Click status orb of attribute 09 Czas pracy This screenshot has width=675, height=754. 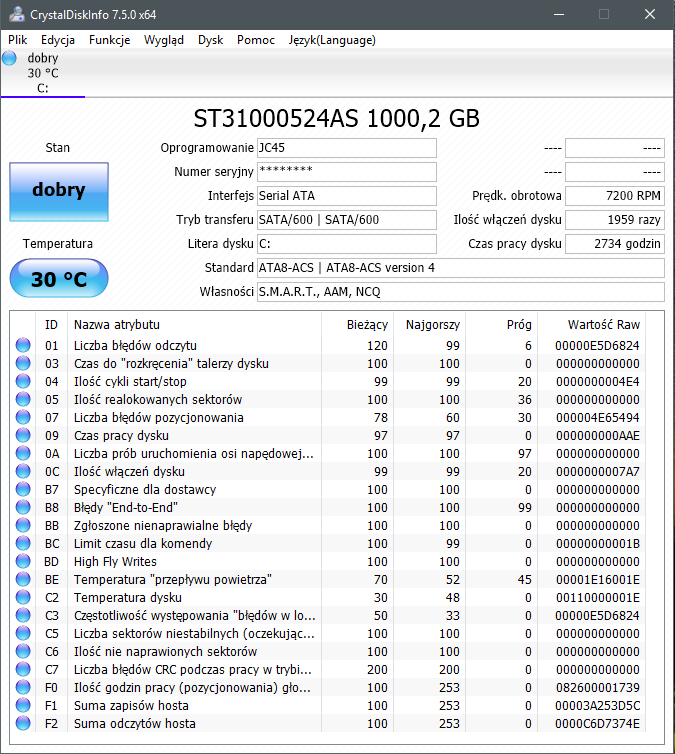pos(23,435)
